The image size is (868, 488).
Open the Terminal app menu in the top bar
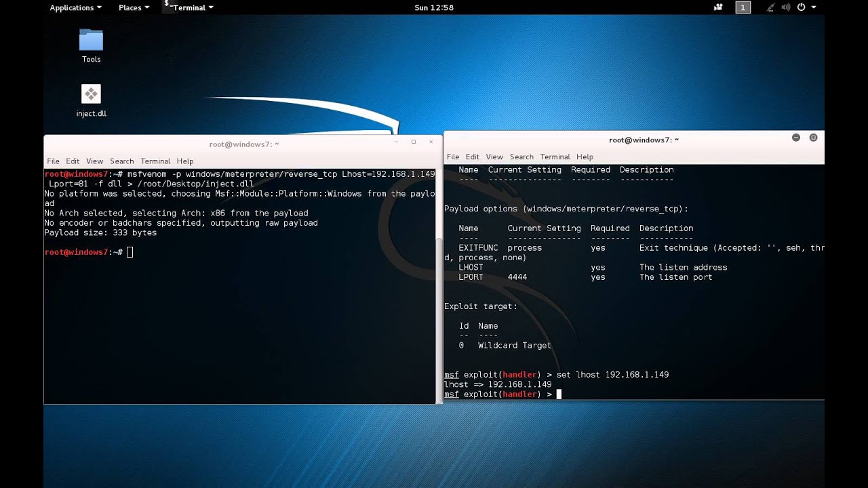[x=189, y=7]
